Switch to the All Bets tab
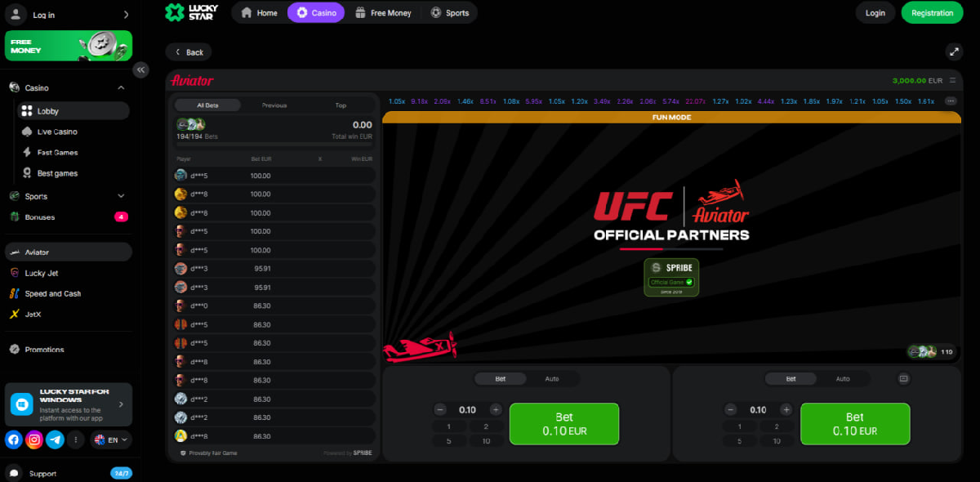This screenshot has height=482, width=980. click(207, 105)
